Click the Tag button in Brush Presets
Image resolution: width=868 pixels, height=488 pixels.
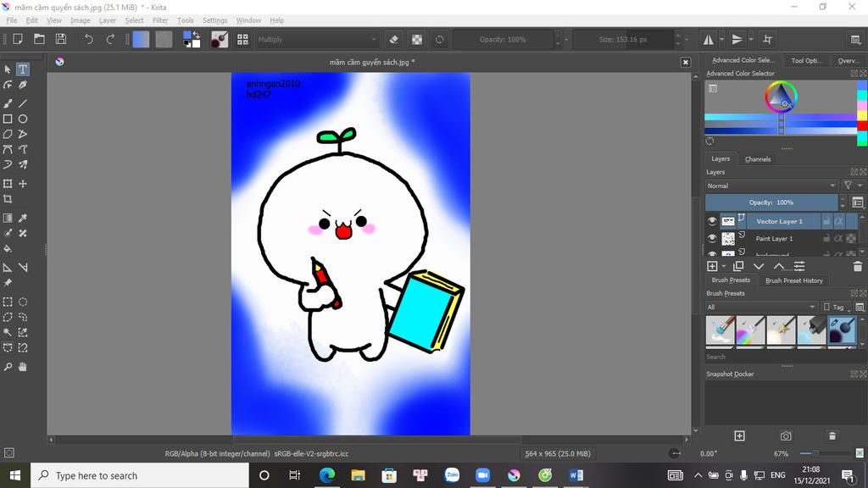click(x=835, y=307)
